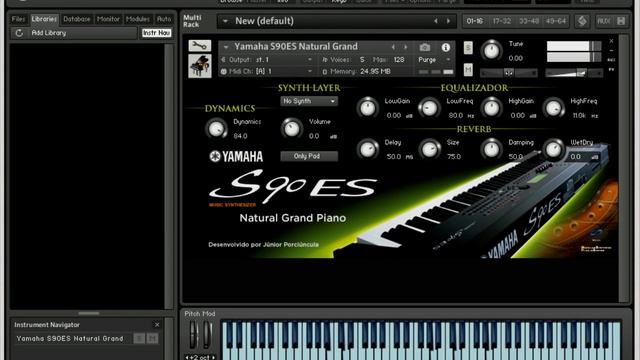This screenshot has height=360, width=640.
Task: Click the Pitch wheel
Action: coord(193,335)
